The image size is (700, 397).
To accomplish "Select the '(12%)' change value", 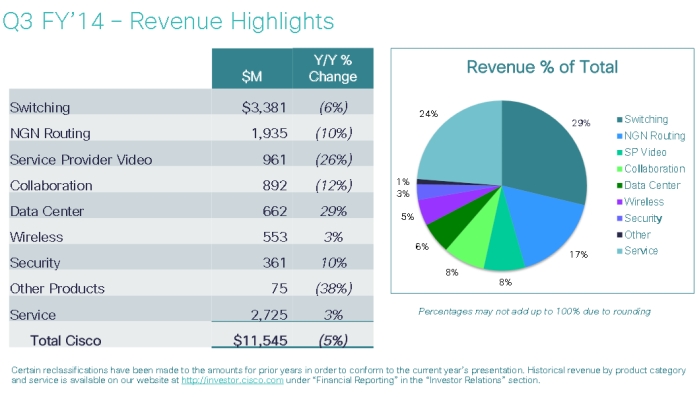I will (x=333, y=186).
